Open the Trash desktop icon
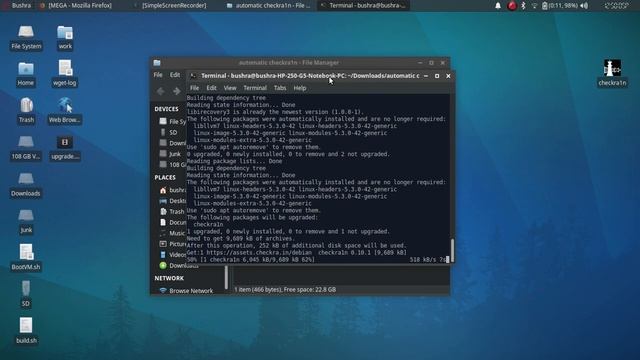This screenshot has width=640, height=360. tap(26, 110)
